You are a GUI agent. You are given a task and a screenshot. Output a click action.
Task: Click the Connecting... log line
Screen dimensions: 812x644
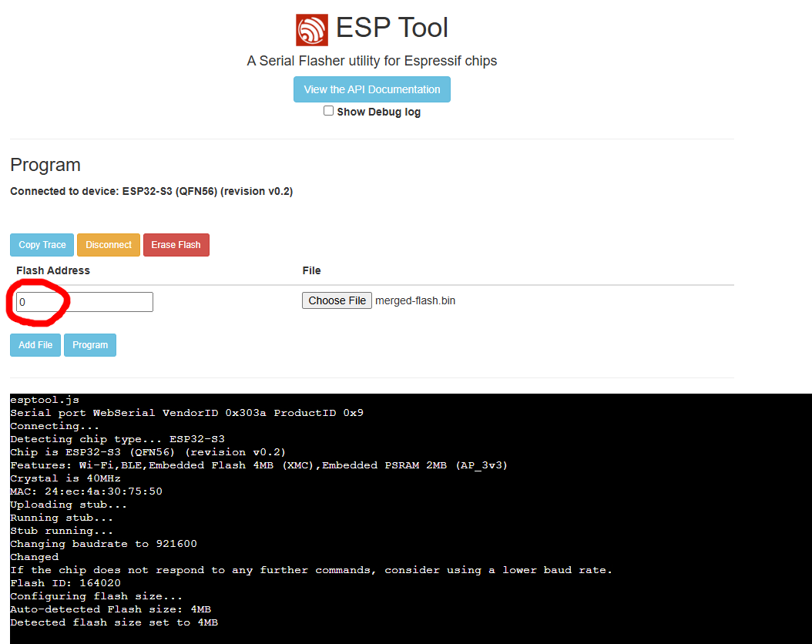(55, 426)
